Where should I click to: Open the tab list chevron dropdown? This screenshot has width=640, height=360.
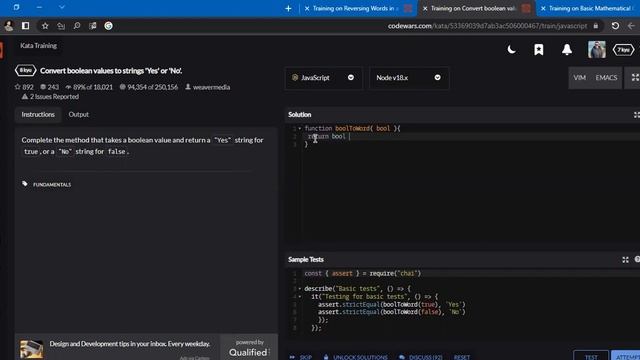(62, 7)
